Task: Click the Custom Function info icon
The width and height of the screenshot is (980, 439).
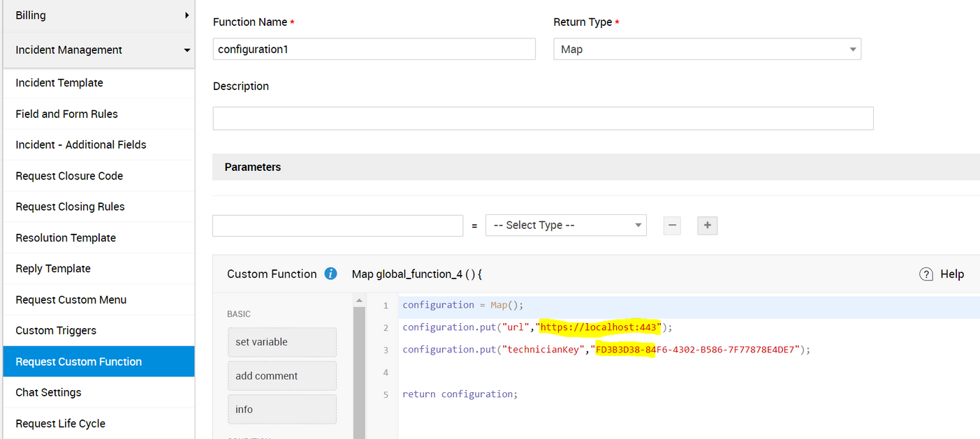Action: (331, 274)
